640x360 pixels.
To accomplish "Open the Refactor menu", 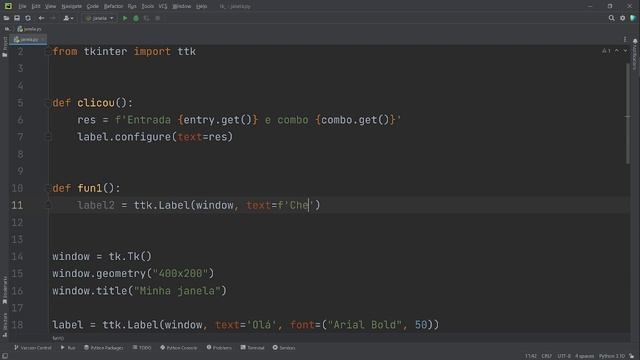I will click(x=113, y=6).
